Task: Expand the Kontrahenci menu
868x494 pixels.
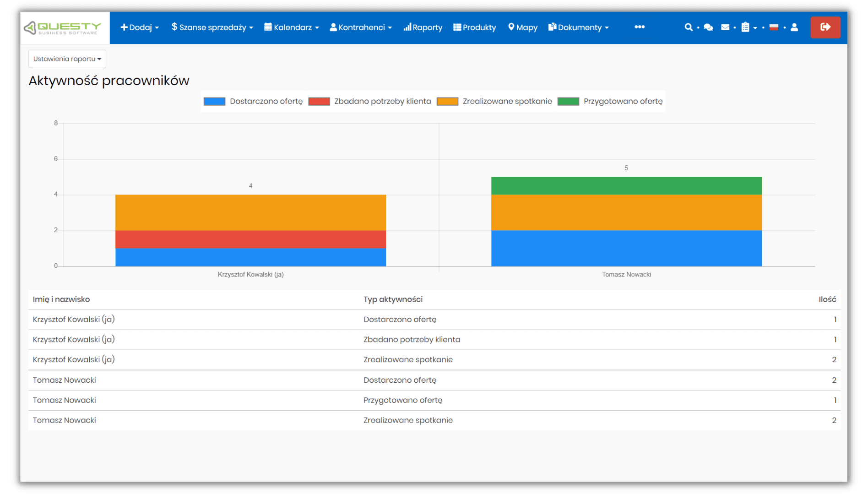Action: click(361, 27)
